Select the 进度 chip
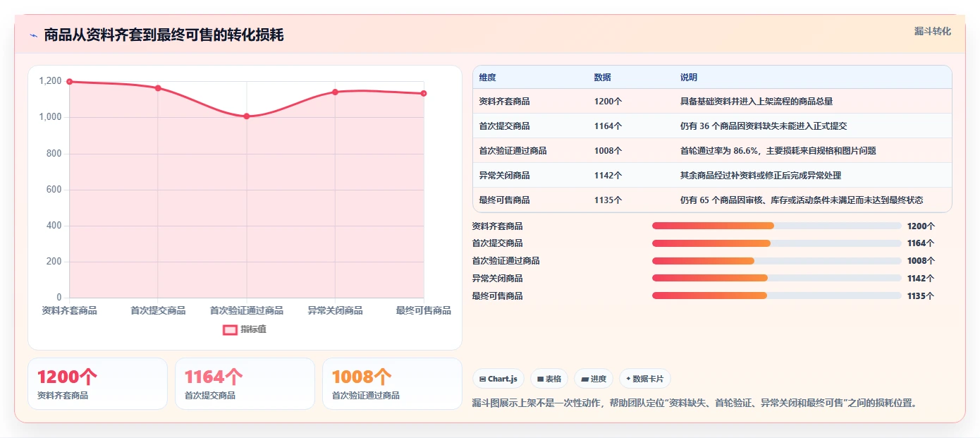The width and height of the screenshot is (980, 438). (594, 379)
